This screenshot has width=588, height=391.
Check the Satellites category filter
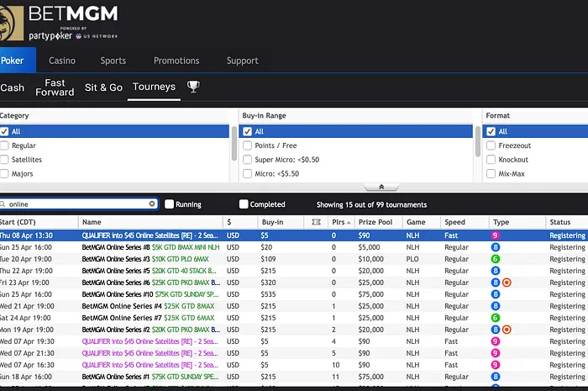(x=5, y=160)
